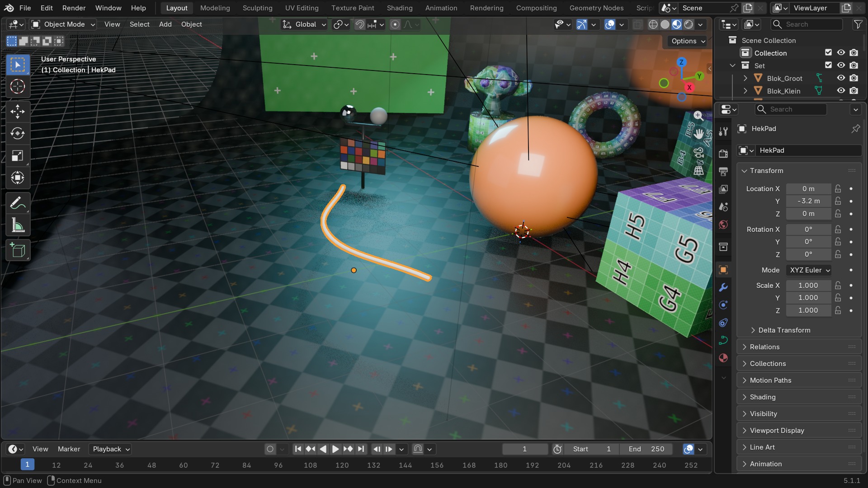Click the Scale X value field

click(808, 286)
